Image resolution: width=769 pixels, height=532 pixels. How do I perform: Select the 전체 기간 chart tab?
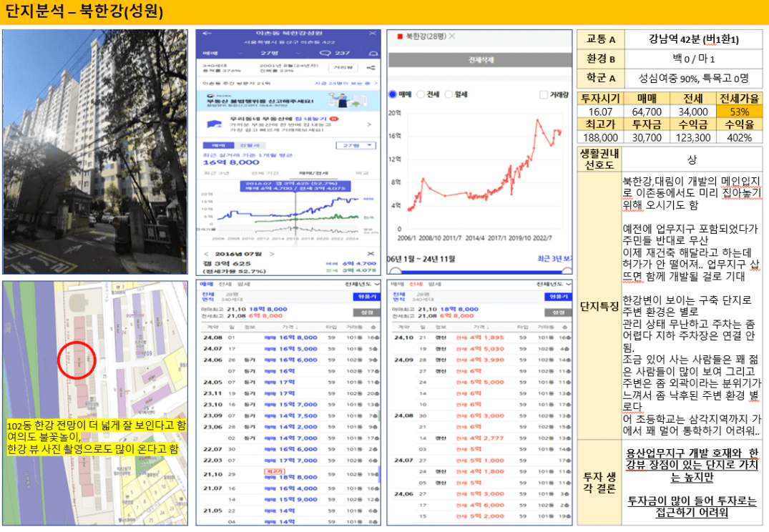point(265,173)
